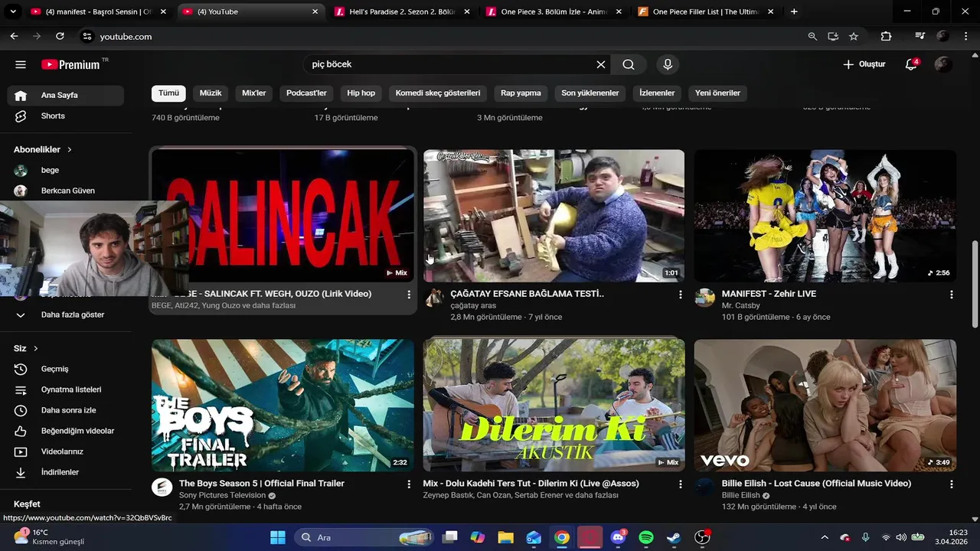Select Ana Sayfa in sidebar
The height and width of the screenshot is (551, 980).
(66, 96)
